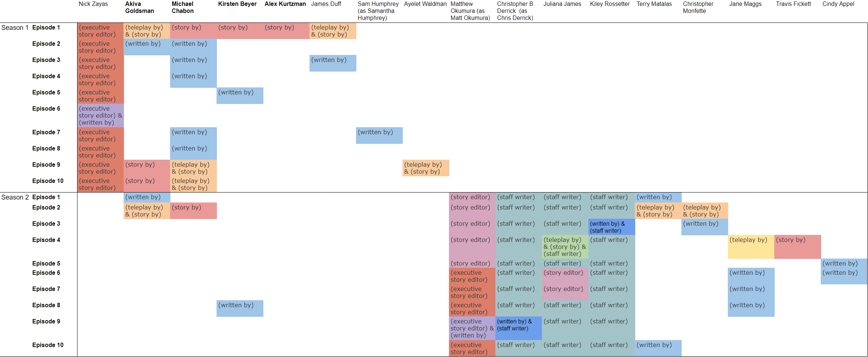
Task: Click Kirsten Beyer's (written by) in Season 1 Episode 5
Action: [240, 96]
